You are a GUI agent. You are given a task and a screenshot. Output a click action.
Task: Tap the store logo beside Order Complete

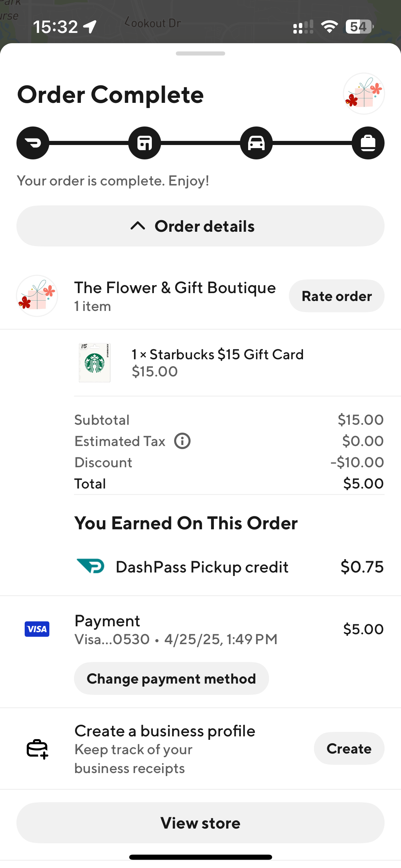click(364, 94)
